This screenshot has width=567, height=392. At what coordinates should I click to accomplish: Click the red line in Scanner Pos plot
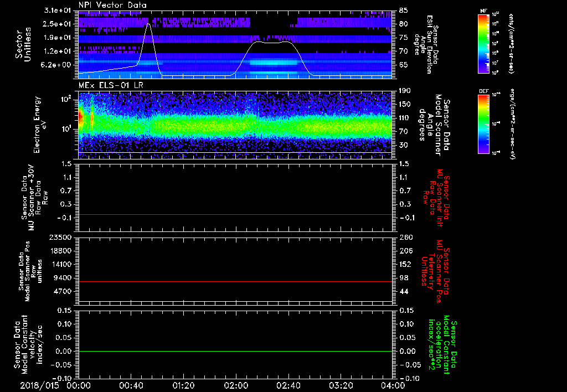click(235, 281)
